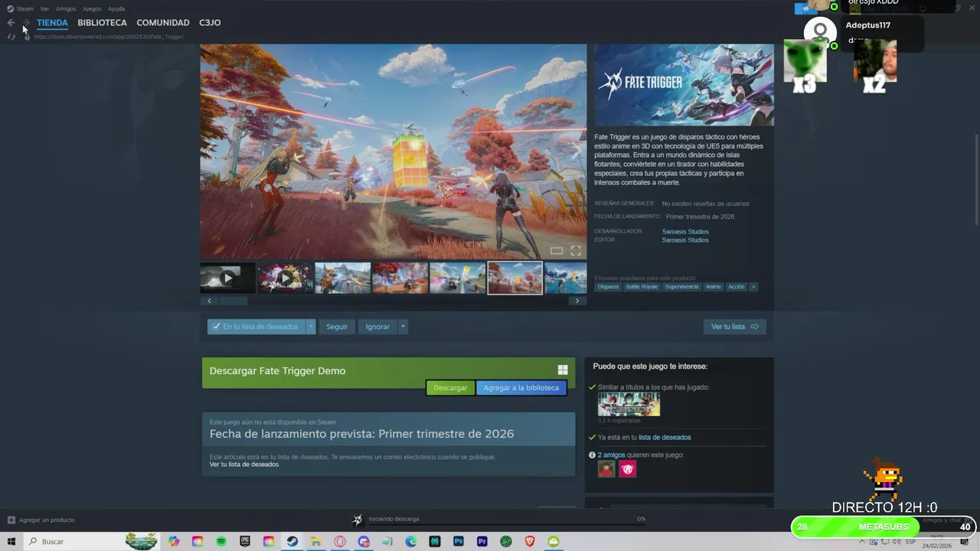The height and width of the screenshot is (551, 980).
Task: Open the similar game capsule image
Action: tap(629, 405)
